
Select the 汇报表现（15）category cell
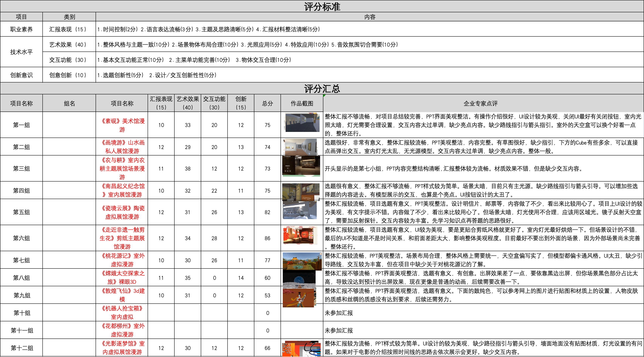pyautogui.click(x=69, y=29)
